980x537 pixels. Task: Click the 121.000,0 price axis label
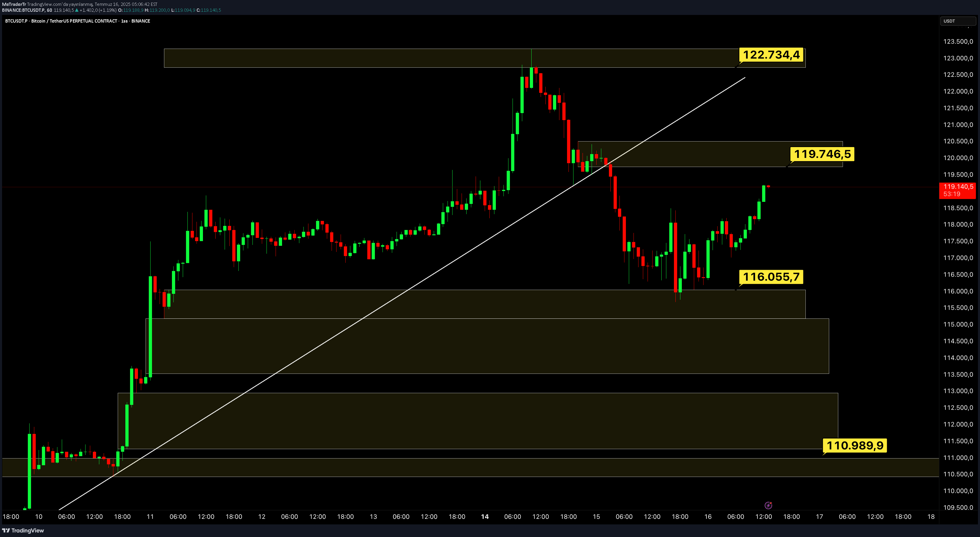tap(958, 125)
